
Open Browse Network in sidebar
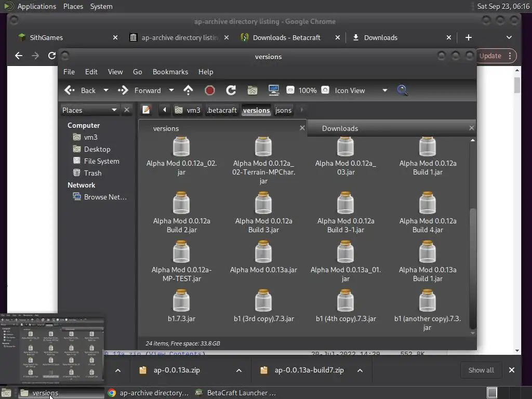tap(105, 197)
